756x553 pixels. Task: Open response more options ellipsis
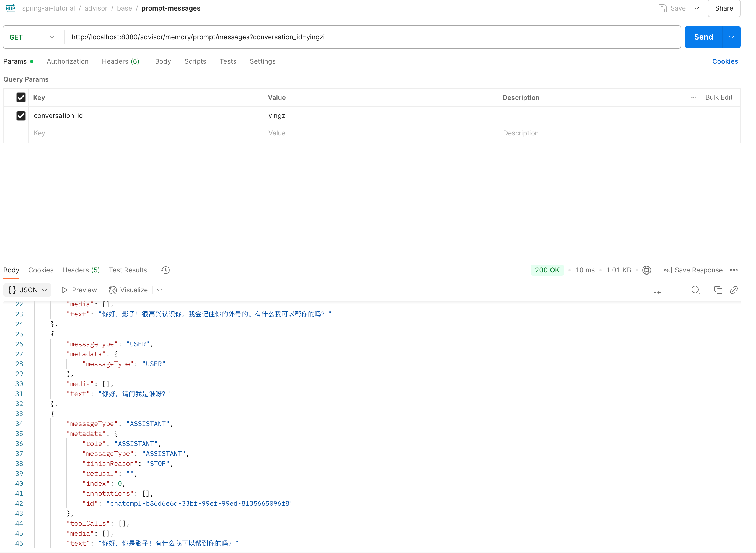tap(734, 270)
